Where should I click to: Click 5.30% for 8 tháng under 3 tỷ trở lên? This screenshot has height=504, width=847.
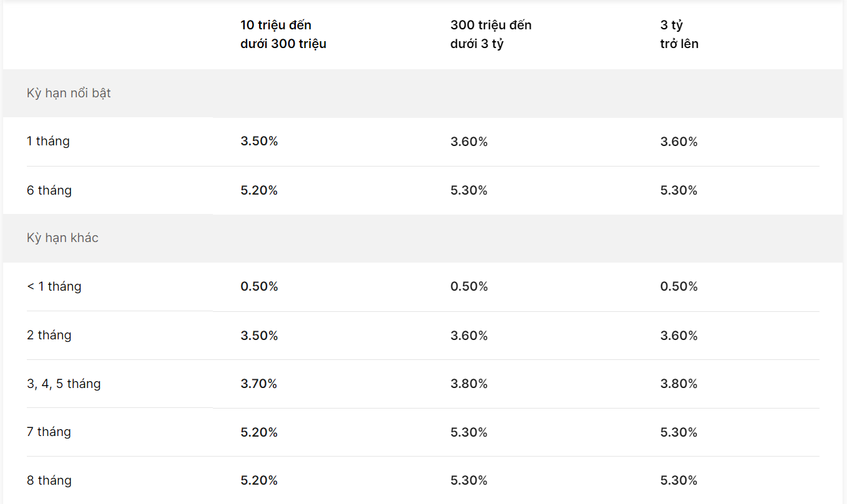679,480
